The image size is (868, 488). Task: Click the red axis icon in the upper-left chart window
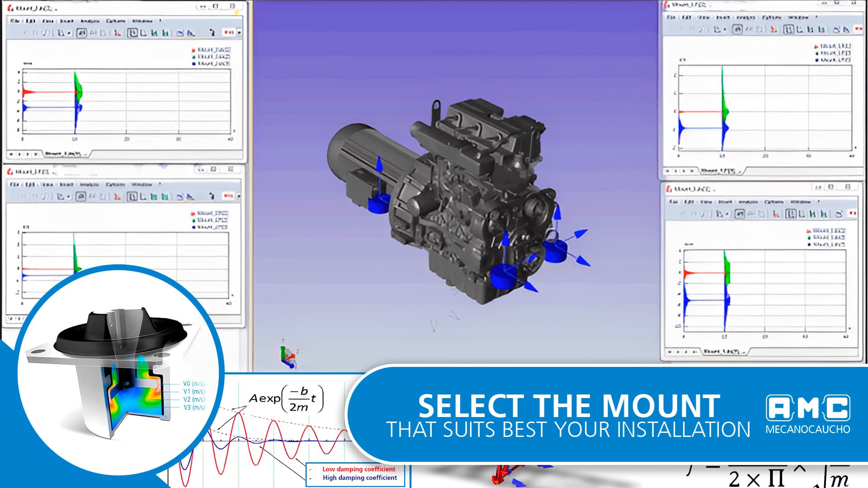pos(118,33)
